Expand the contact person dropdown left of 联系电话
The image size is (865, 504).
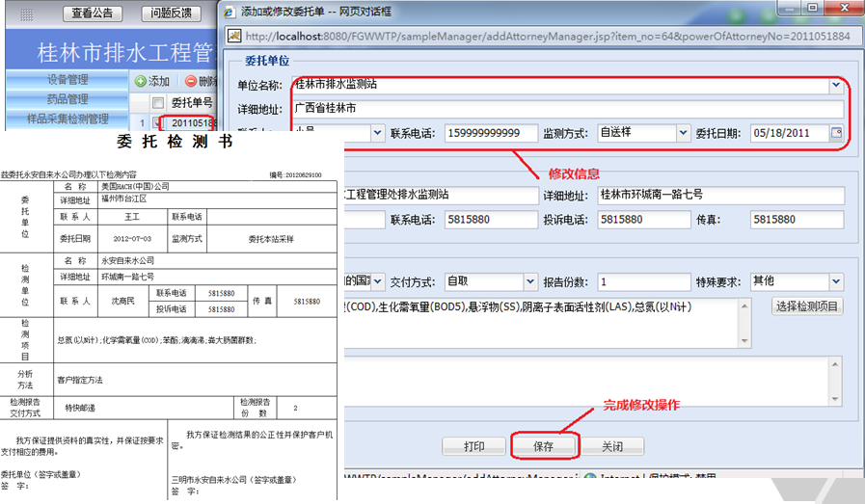[x=377, y=133]
